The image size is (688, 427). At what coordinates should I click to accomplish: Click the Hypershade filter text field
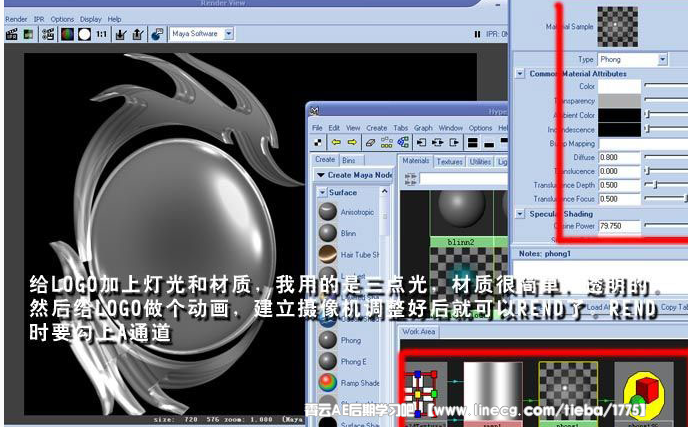[x=463, y=178]
